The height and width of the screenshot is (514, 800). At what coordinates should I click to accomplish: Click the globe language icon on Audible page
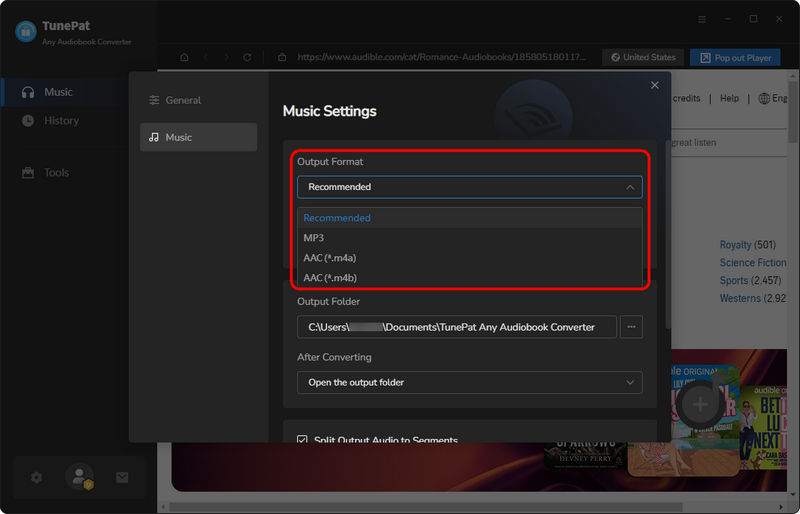764,99
